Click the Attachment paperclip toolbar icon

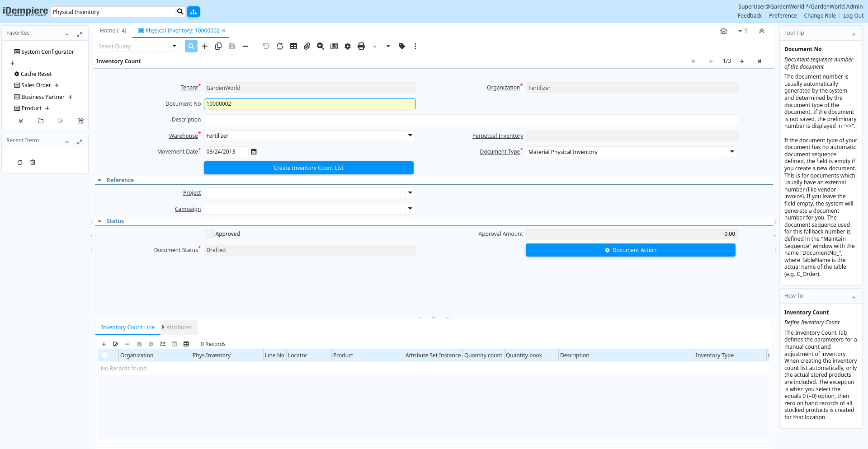point(307,46)
